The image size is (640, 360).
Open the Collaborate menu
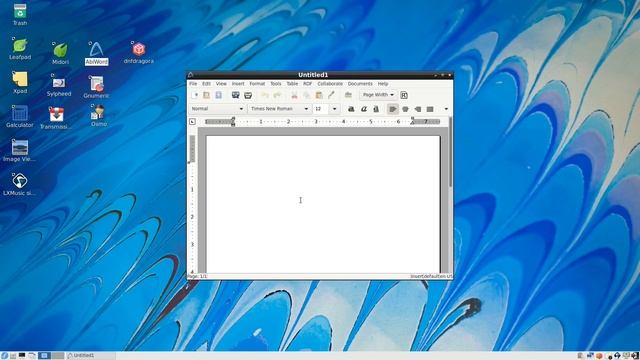[330, 84]
